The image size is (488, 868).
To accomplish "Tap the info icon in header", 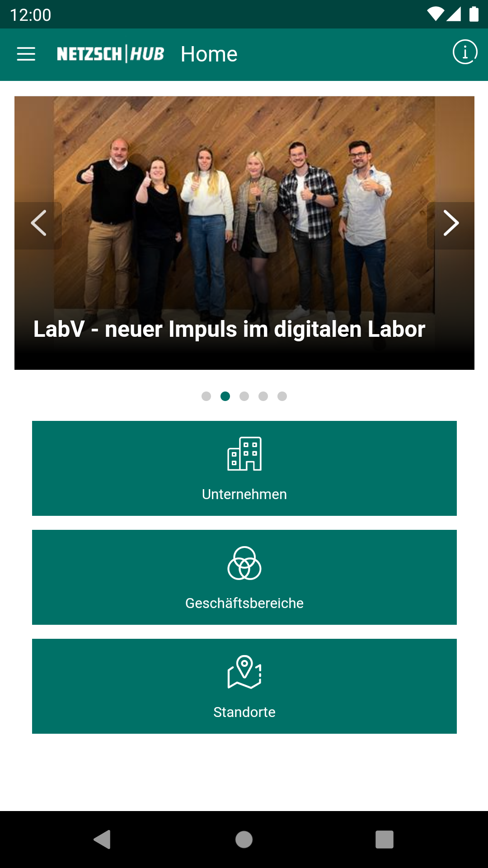I will pos(465,52).
